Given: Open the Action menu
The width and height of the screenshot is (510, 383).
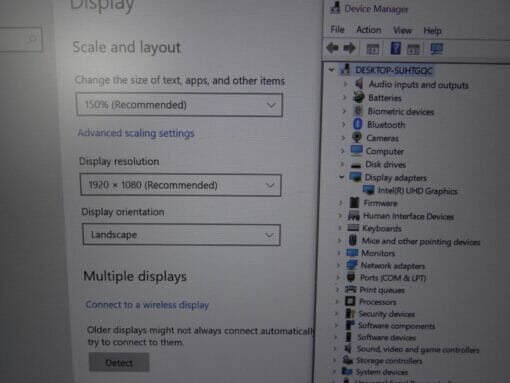Looking at the screenshot, I should (369, 30).
